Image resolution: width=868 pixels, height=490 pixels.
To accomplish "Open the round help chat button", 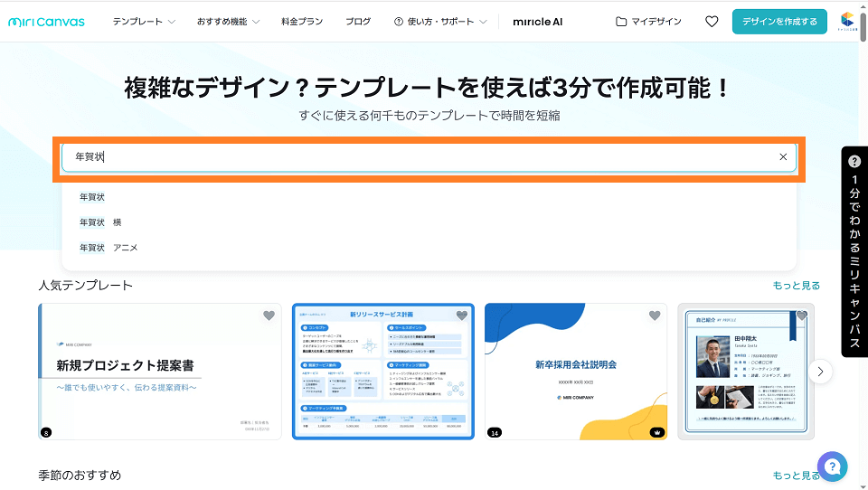I will [832, 466].
